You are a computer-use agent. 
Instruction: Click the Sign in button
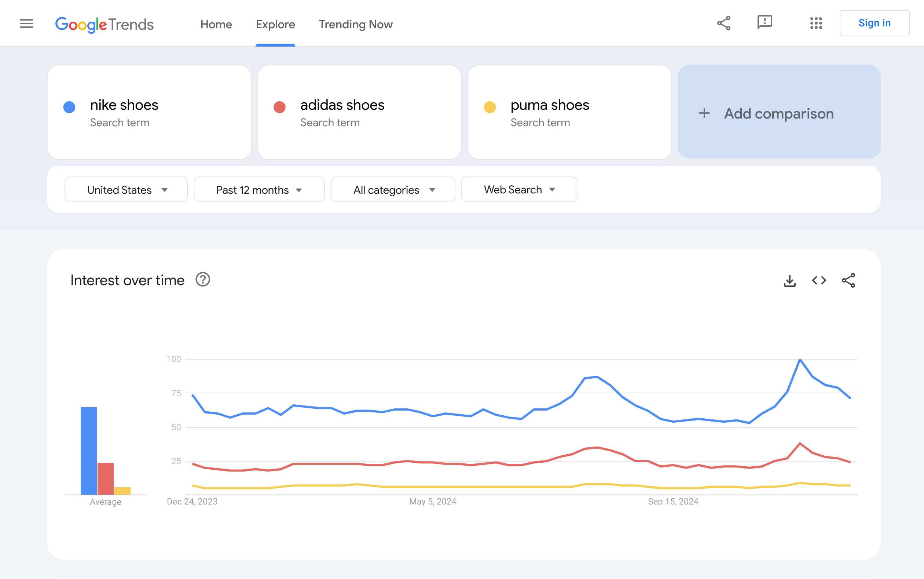click(x=874, y=23)
